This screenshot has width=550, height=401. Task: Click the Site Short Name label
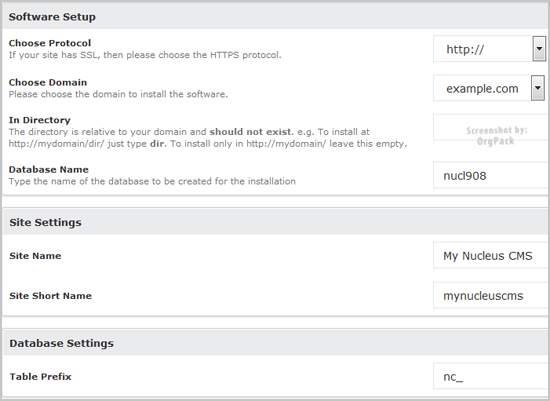point(51,296)
